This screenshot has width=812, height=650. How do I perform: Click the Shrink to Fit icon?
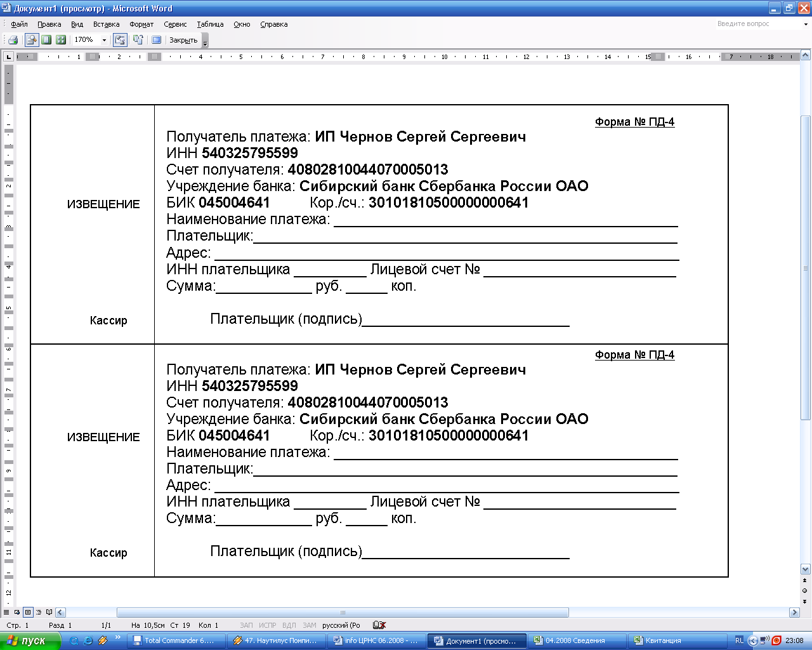coord(138,40)
